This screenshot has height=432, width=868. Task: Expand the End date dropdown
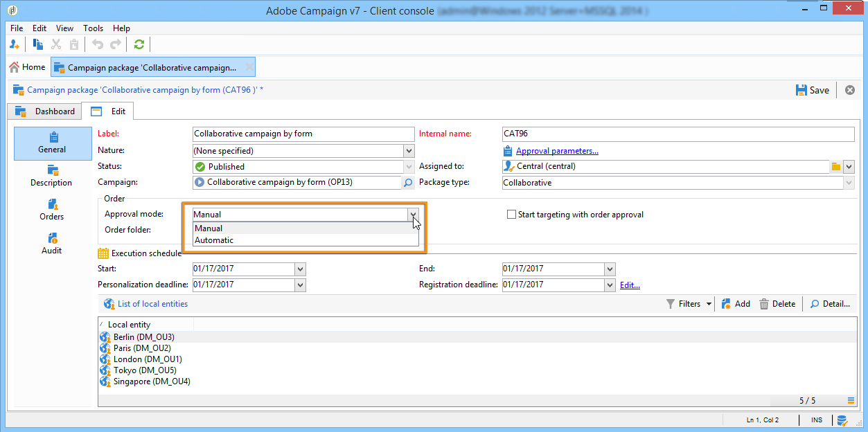pos(610,269)
